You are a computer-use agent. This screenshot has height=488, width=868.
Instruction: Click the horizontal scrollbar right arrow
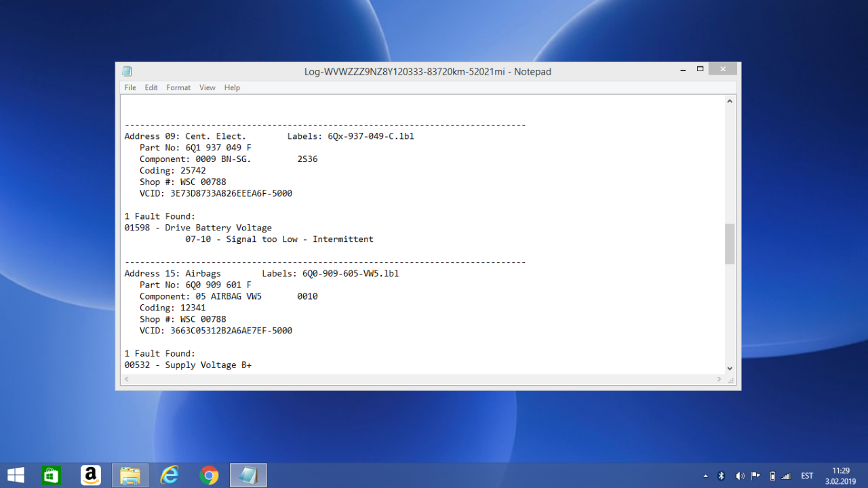click(x=719, y=380)
